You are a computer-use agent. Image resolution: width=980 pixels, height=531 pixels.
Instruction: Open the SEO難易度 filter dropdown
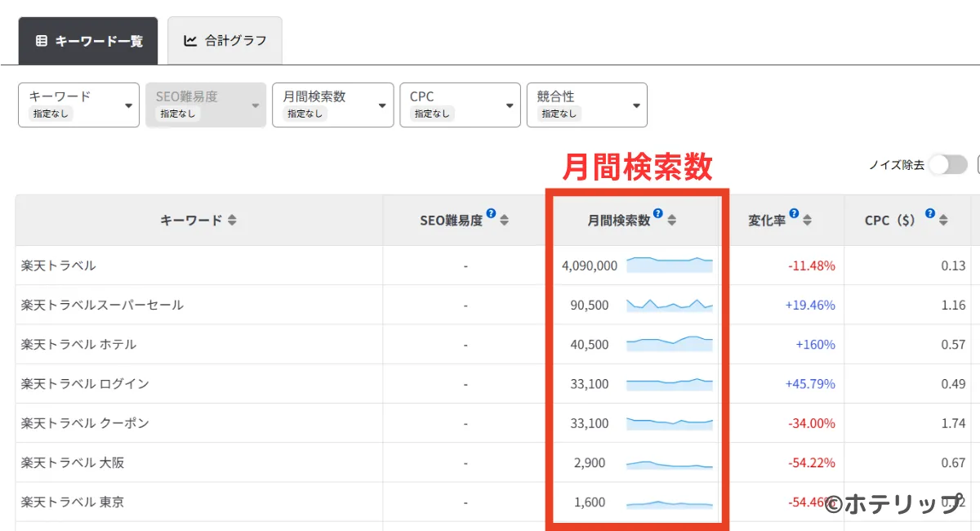pyautogui.click(x=206, y=105)
